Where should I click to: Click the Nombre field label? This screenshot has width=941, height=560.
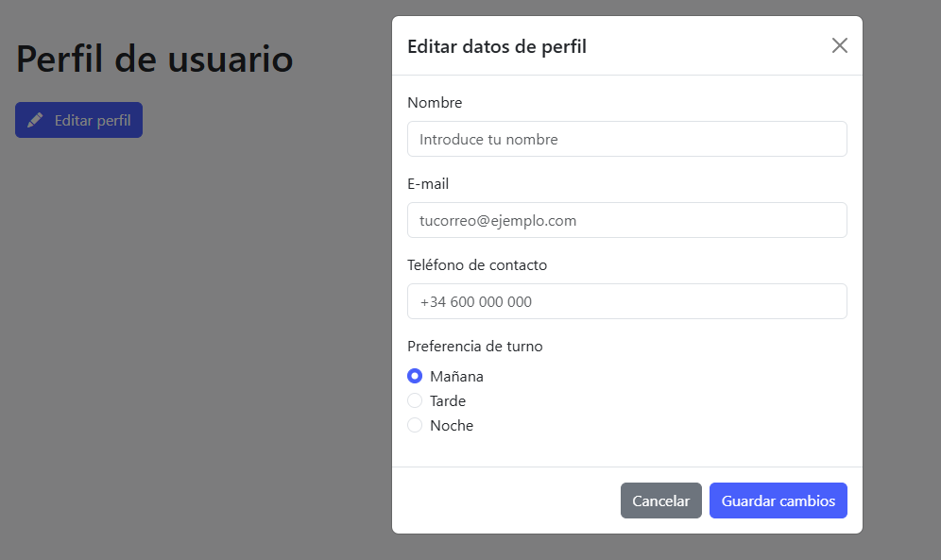(x=435, y=102)
